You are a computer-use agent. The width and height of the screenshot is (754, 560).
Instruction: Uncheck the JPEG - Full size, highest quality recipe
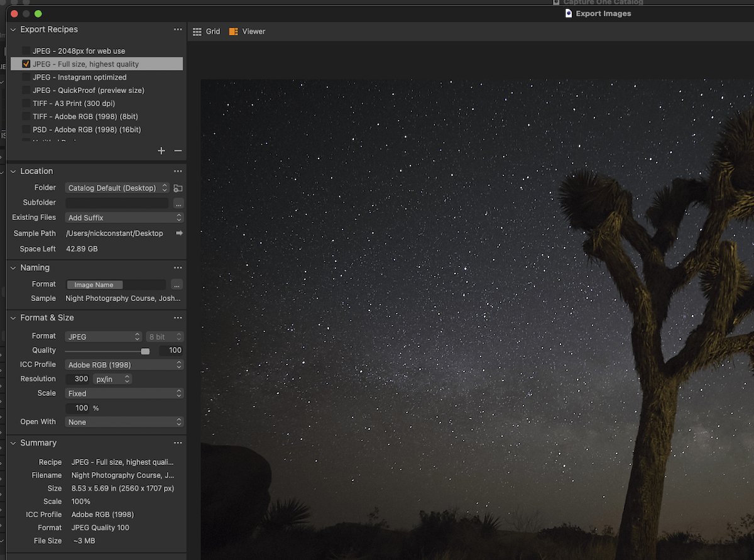tap(26, 63)
